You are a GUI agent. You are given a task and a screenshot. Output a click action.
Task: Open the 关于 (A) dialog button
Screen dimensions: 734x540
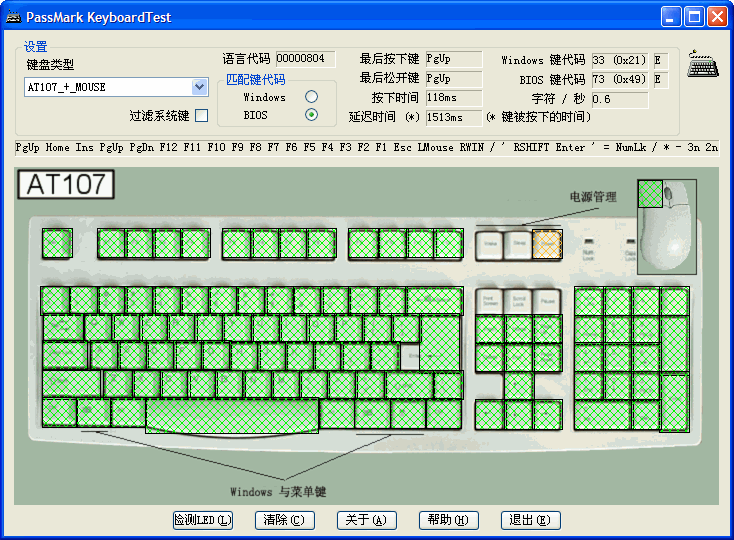(367, 520)
